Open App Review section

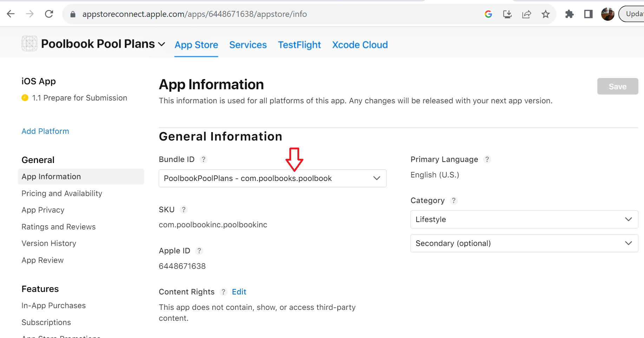tap(42, 260)
